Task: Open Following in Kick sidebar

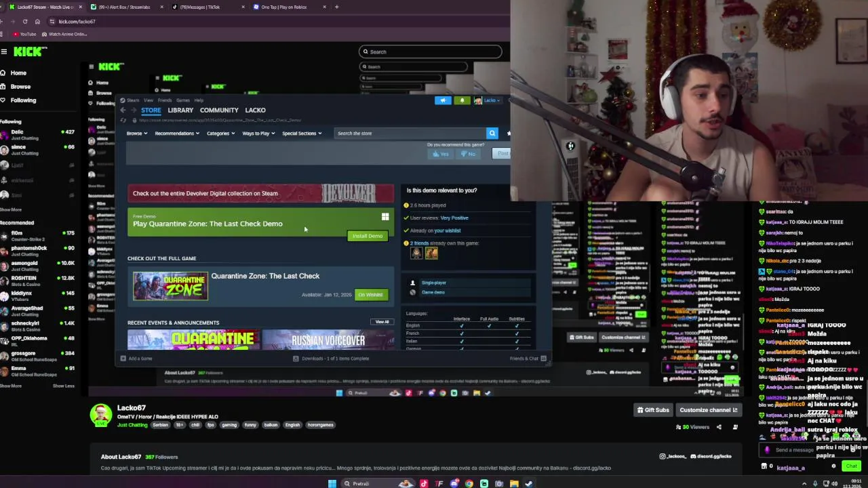Action: 18,100
